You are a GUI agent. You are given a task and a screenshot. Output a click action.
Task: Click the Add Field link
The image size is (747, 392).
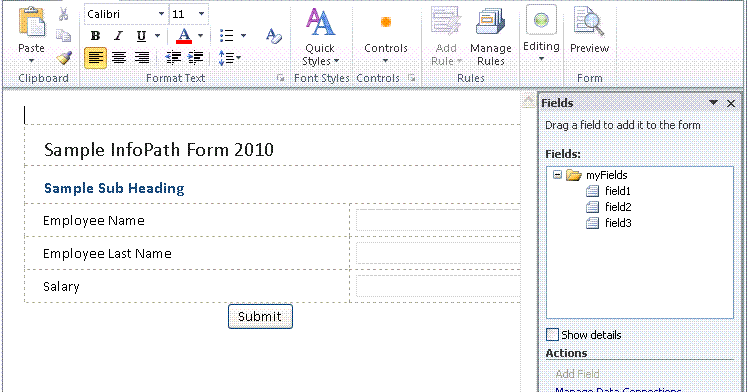point(577,374)
